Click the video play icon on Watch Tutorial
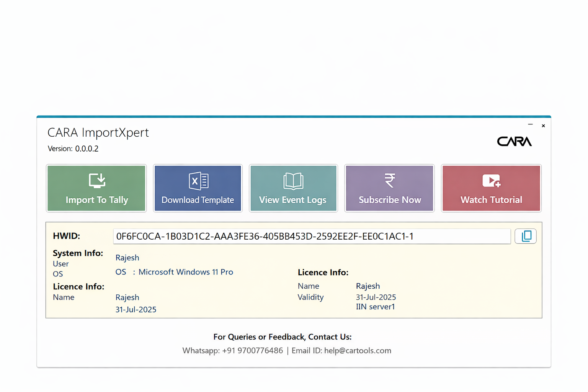Image resolution: width=588 pixels, height=392 pixels. tap(491, 181)
